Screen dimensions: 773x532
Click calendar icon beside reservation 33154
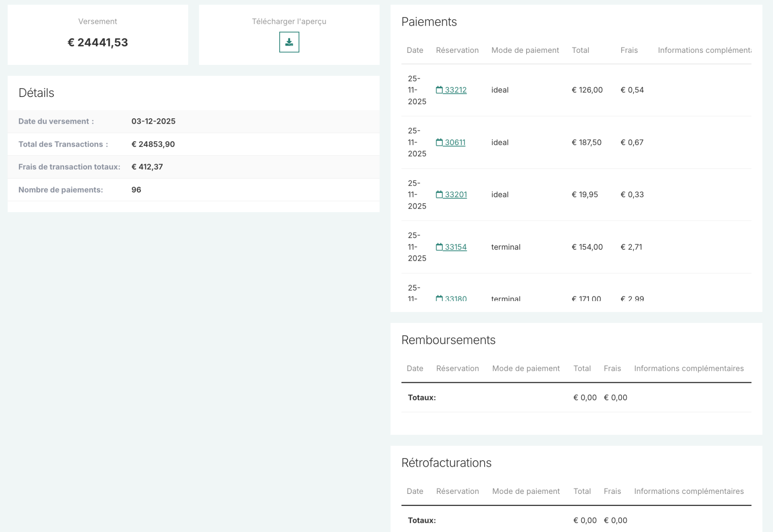[x=439, y=247]
